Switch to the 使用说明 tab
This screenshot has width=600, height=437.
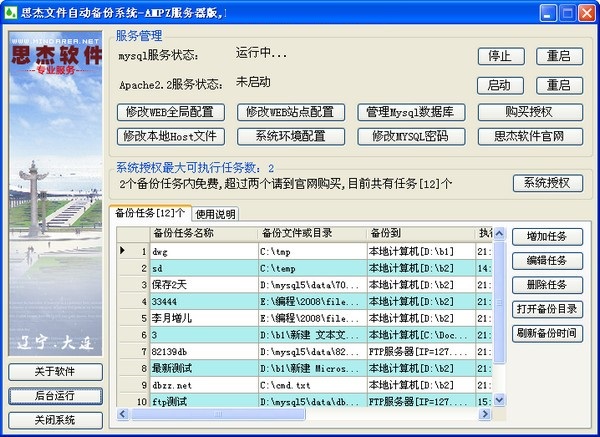coord(215,213)
